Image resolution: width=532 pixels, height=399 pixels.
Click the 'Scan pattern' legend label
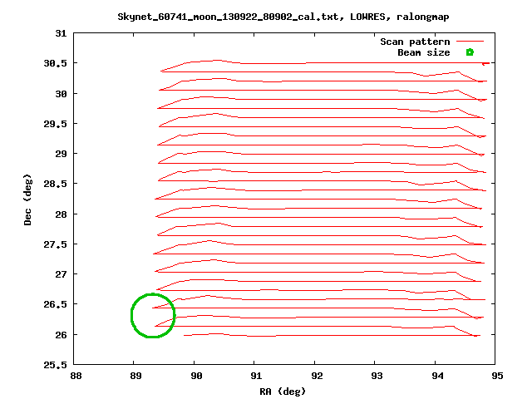click(415, 42)
